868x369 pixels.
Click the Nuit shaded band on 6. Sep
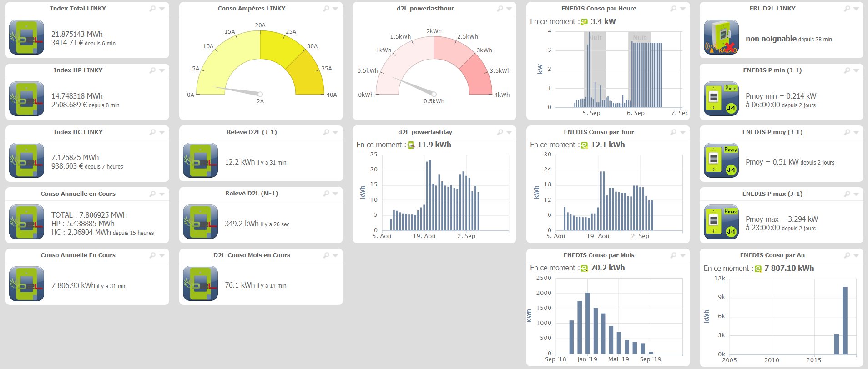(639, 69)
